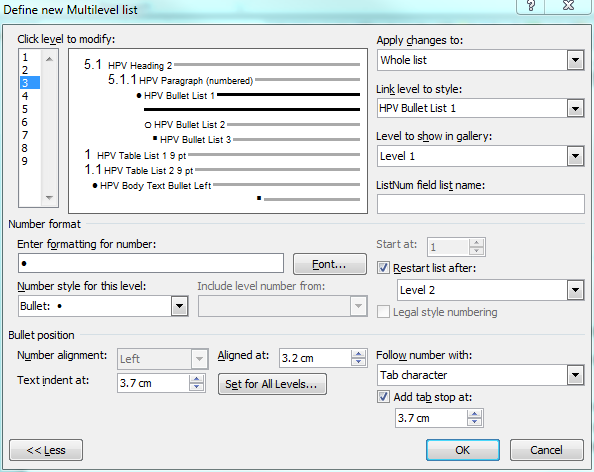This screenshot has height=472, width=594.
Task: Click the dialog help question-mark icon
Action: (531, 6)
